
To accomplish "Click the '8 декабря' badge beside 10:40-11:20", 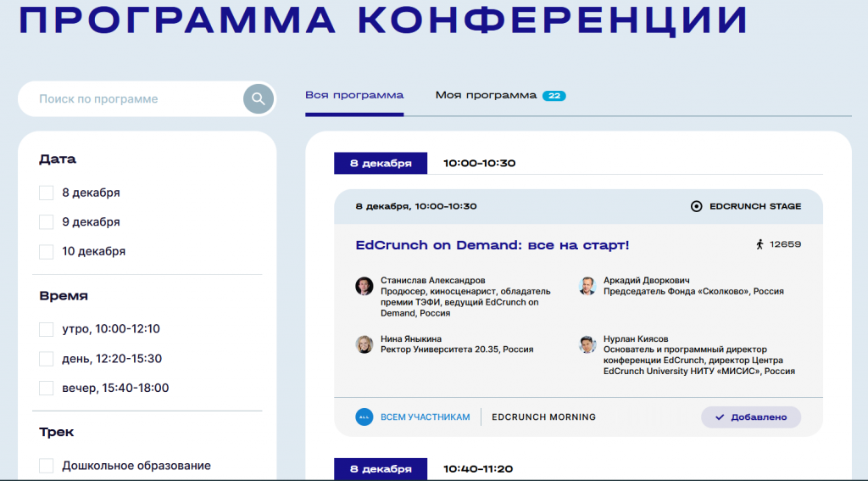I will 381,469.
